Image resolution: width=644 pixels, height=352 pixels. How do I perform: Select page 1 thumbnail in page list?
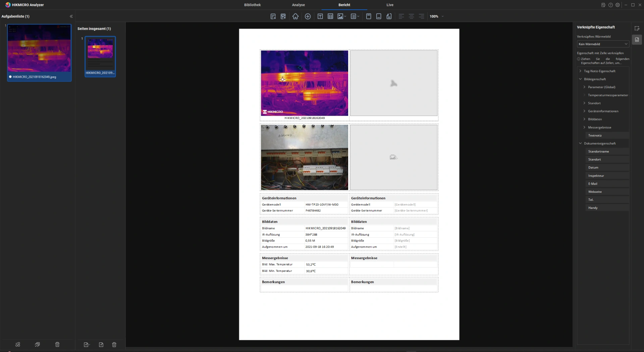click(100, 56)
